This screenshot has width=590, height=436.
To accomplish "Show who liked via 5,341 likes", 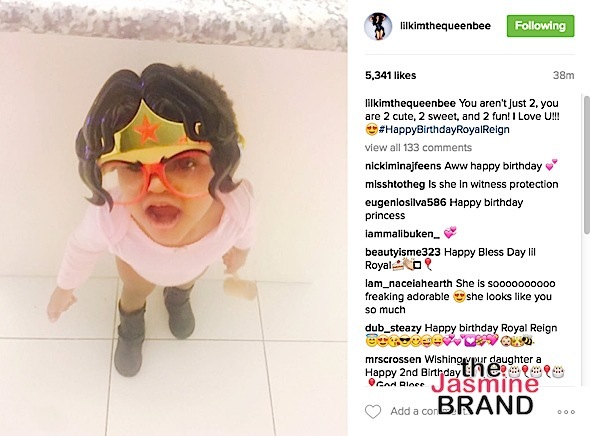I will (391, 76).
